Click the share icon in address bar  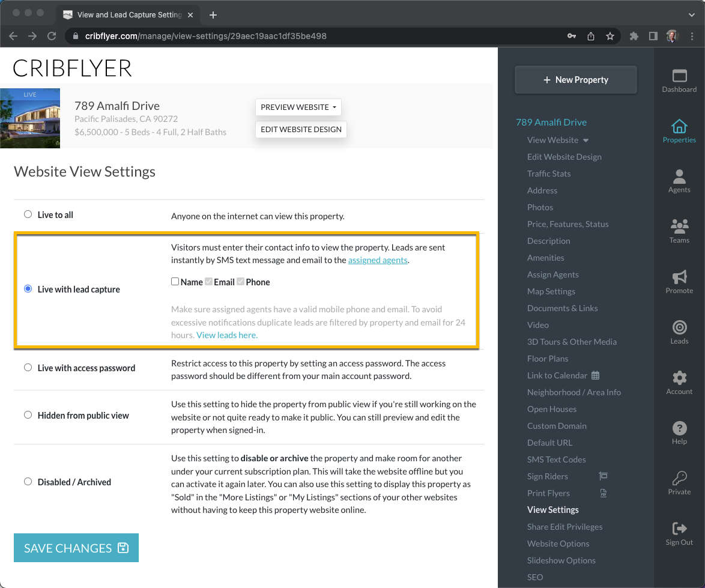point(591,36)
